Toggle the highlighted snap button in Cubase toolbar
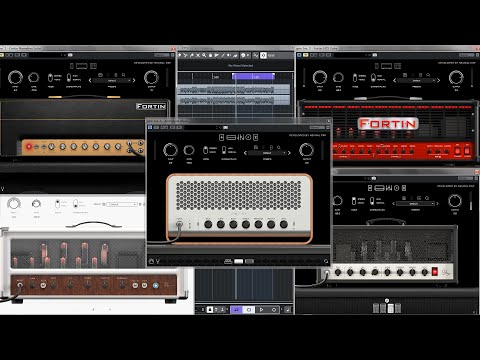This screenshot has width=480, height=360. (x=263, y=55)
